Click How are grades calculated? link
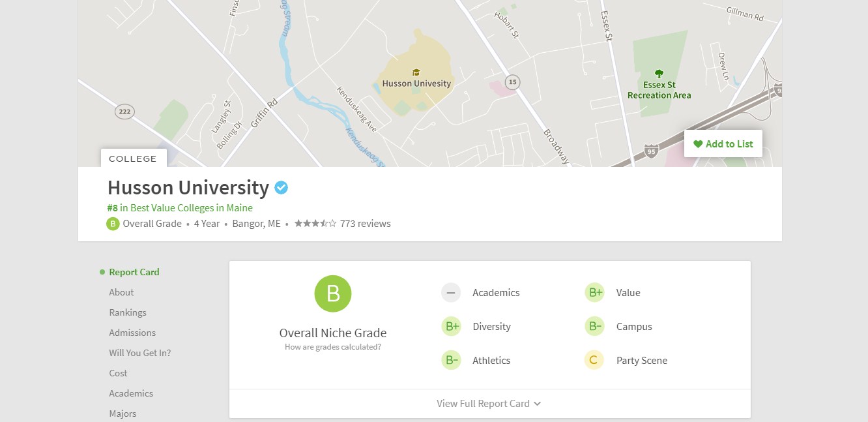The height and width of the screenshot is (422, 868). [332, 347]
